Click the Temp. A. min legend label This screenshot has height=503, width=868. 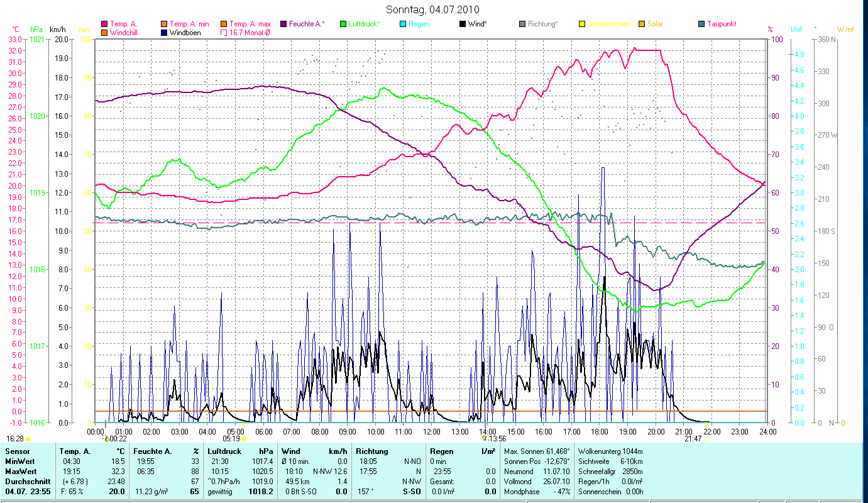189,24
